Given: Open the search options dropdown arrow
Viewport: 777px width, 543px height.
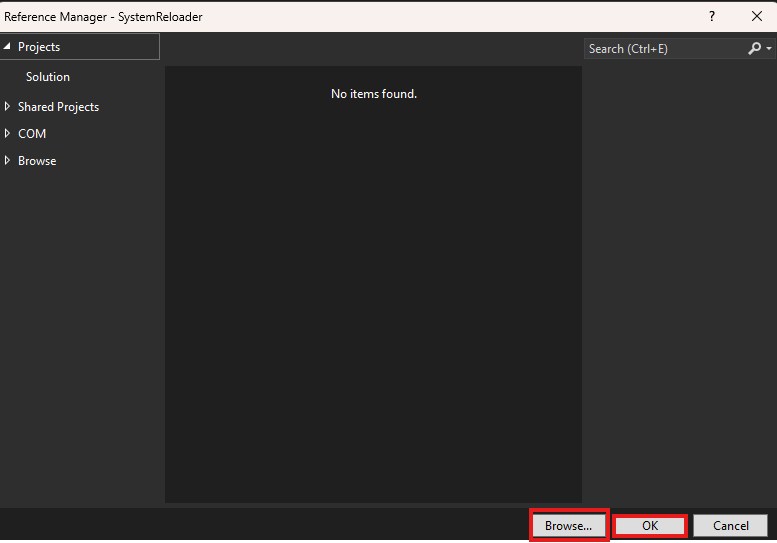Looking at the screenshot, I should pos(769,49).
